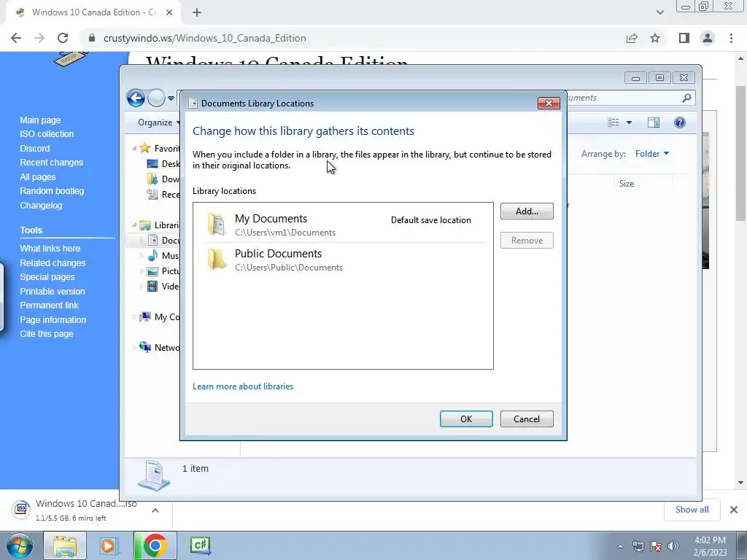Select Recent Places in Favorites
This screenshot has height=560, width=747.
point(164,194)
